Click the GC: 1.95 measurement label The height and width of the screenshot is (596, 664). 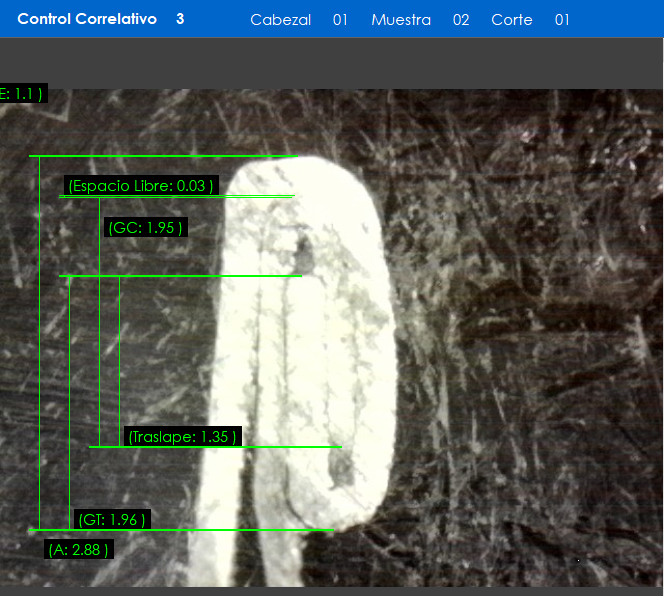[146, 228]
